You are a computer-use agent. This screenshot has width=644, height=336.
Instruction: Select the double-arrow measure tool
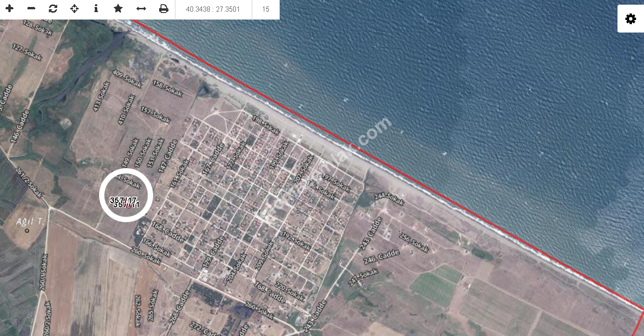click(141, 9)
